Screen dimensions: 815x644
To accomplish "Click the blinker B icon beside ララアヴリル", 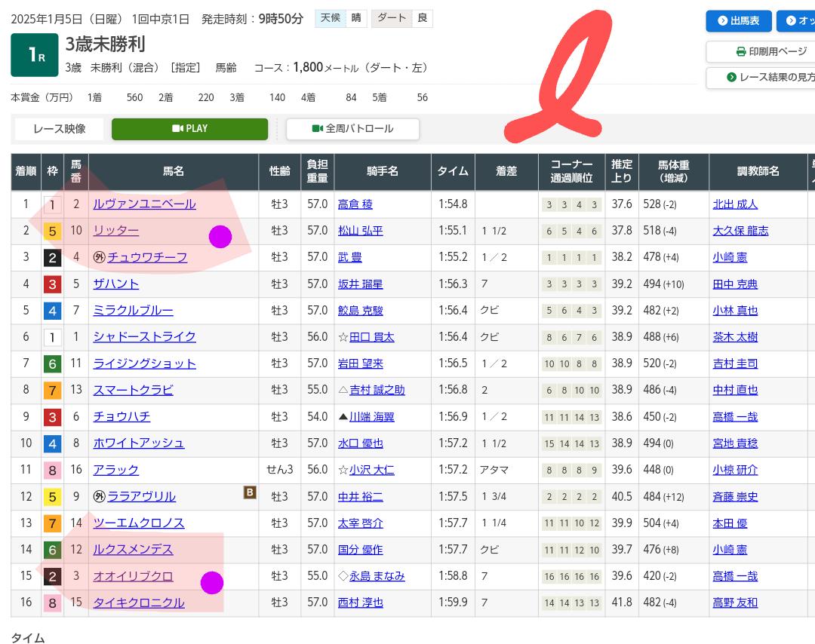I will coord(250,492).
